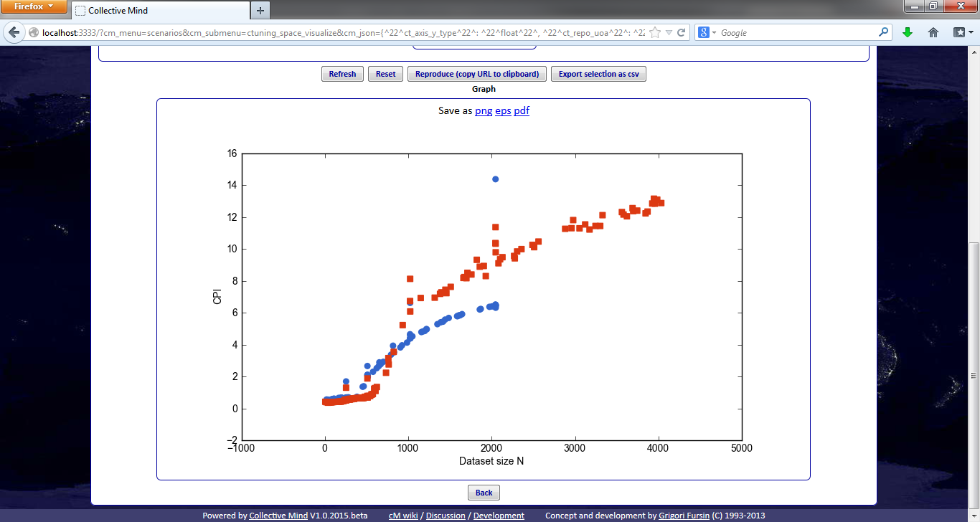Open the Firefox main menu dropdown
980x522 pixels.
pyautogui.click(x=34, y=7)
